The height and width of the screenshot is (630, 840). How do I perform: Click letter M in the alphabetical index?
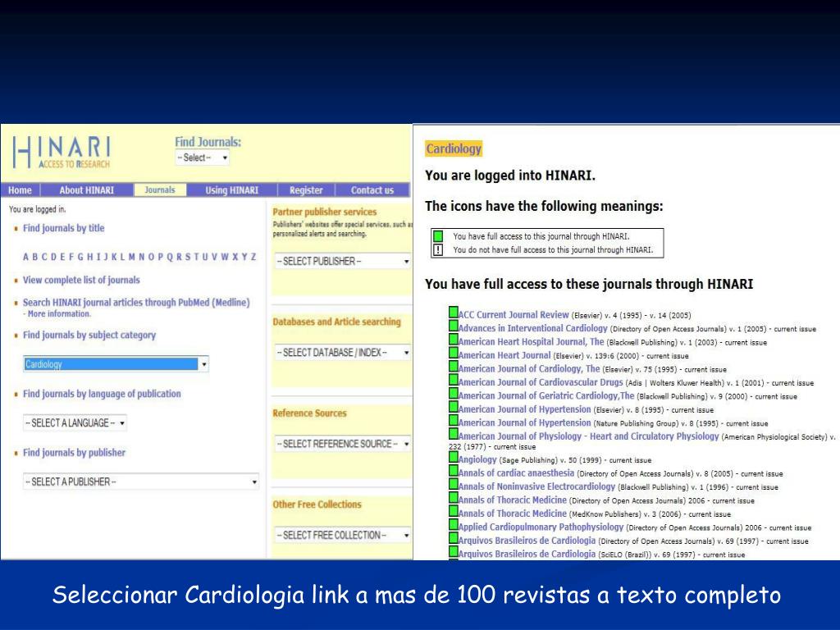(131, 257)
